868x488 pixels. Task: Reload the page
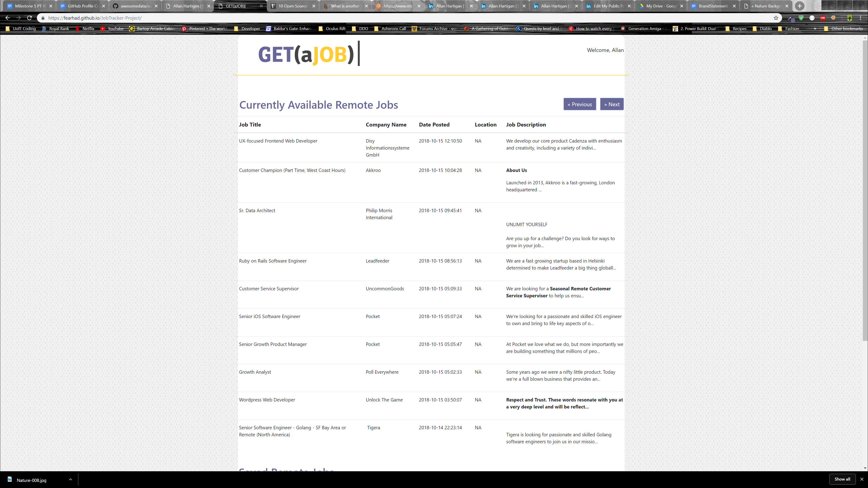29,18
